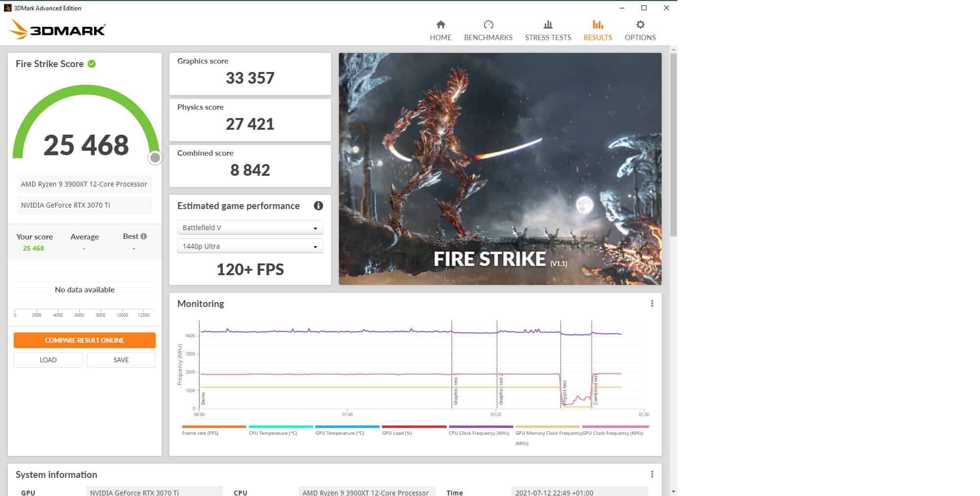Toggle CPU Clock Frequency legend series
The height and width of the screenshot is (496, 980).
480,430
